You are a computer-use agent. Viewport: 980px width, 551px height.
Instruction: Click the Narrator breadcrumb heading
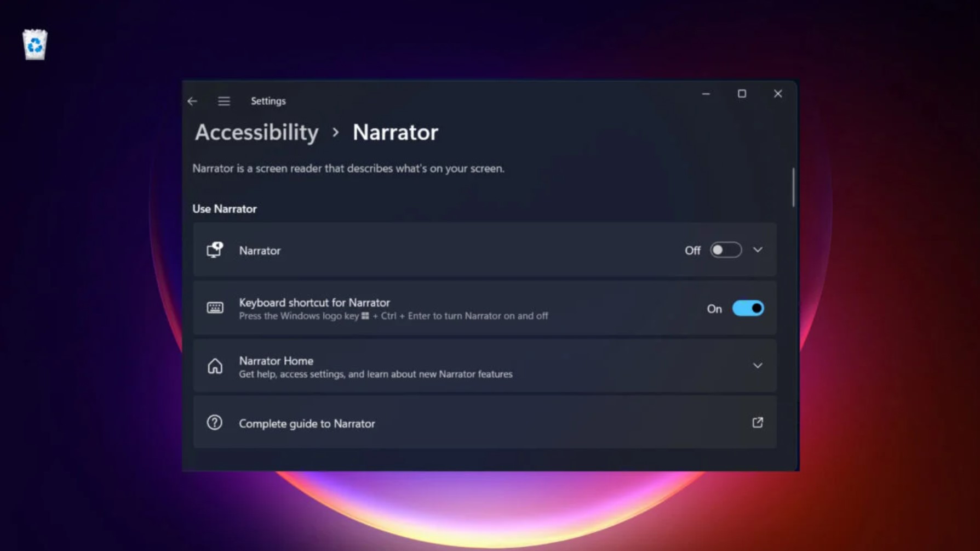396,133
